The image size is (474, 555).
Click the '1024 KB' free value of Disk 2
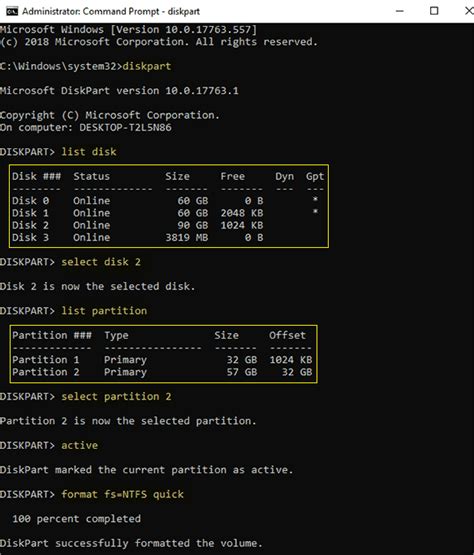pyautogui.click(x=242, y=225)
